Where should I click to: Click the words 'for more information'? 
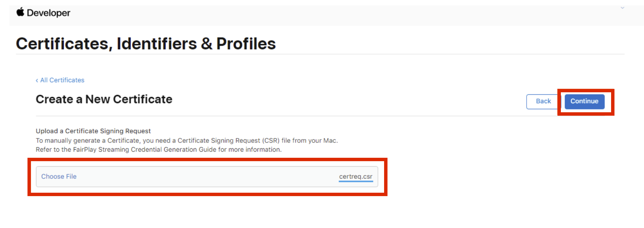click(x=249, y=150)
